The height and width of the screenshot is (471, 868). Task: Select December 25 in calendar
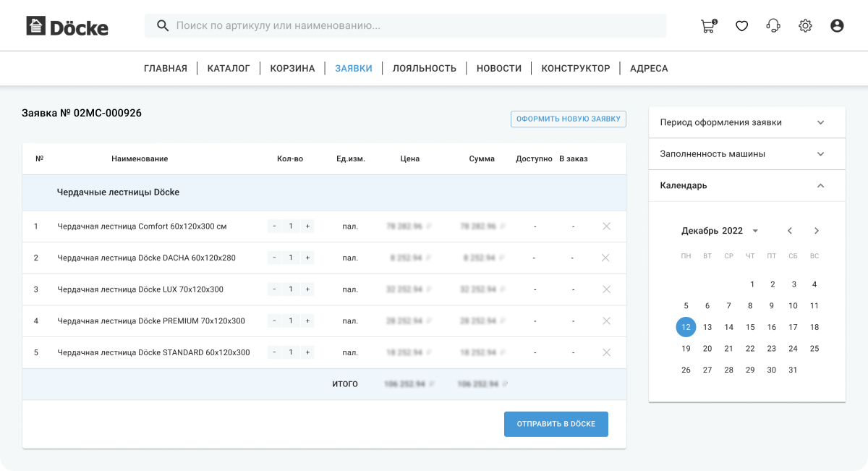pos(814,349)
